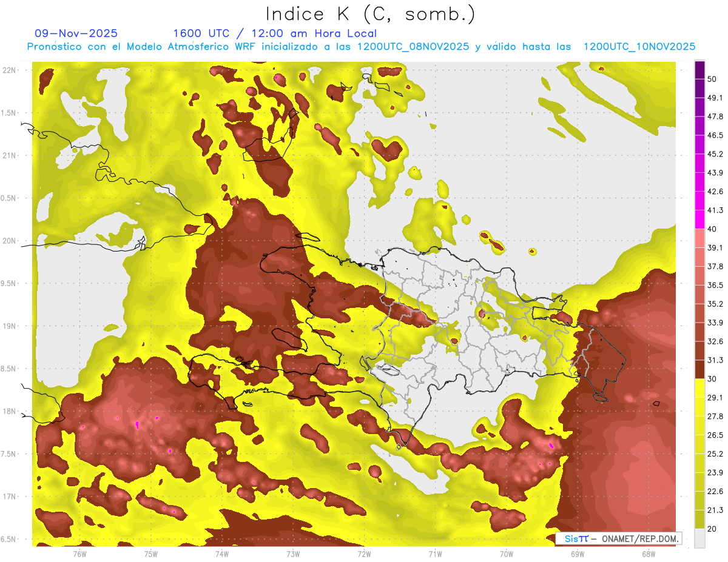
Task: Click the colorbar value '20' at the bottom
Action: click(712, 529)
